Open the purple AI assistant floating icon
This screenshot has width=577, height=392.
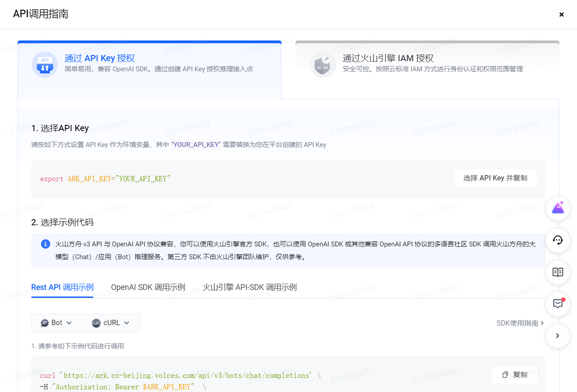(x=558, y=209)
